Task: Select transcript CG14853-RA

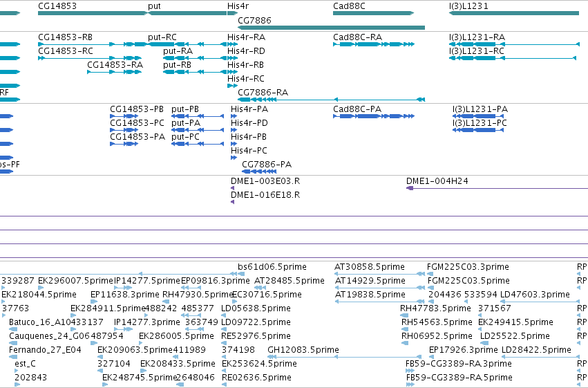Action: click(115, 72)
